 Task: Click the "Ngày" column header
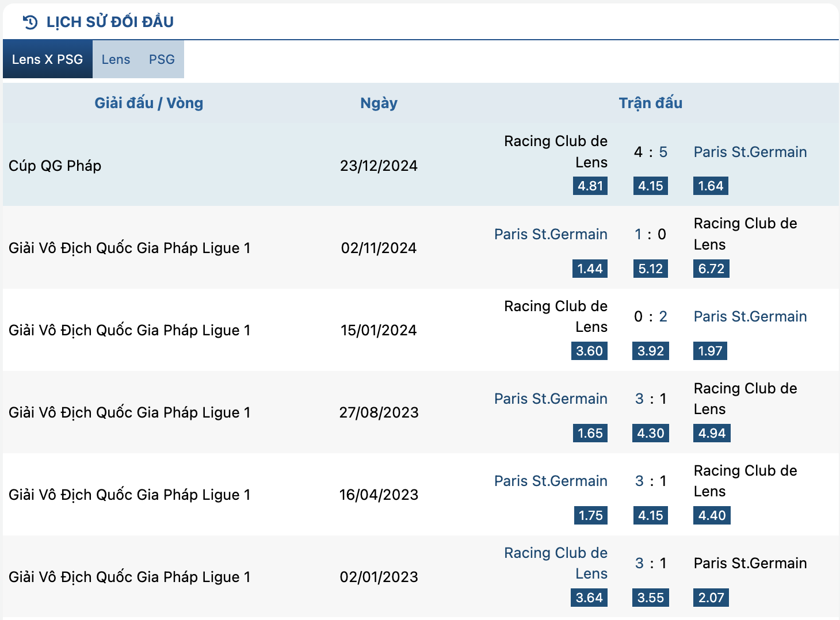tap(379, 103)
